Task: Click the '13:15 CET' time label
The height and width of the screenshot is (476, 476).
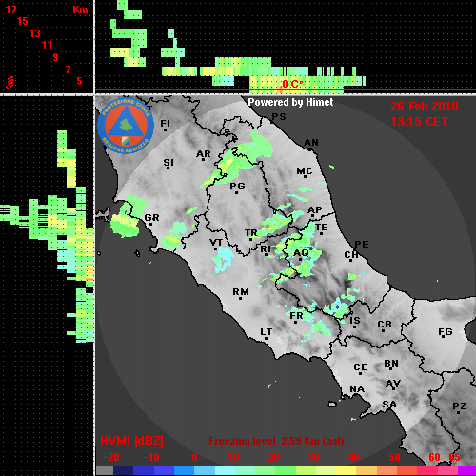Action: coord(419,122)
